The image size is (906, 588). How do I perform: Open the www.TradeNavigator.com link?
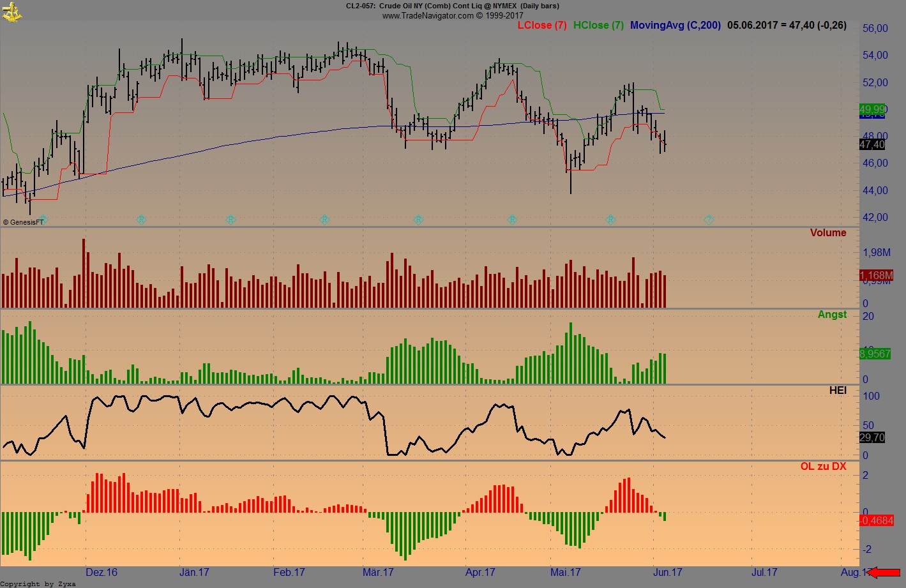tap(428, 15)
